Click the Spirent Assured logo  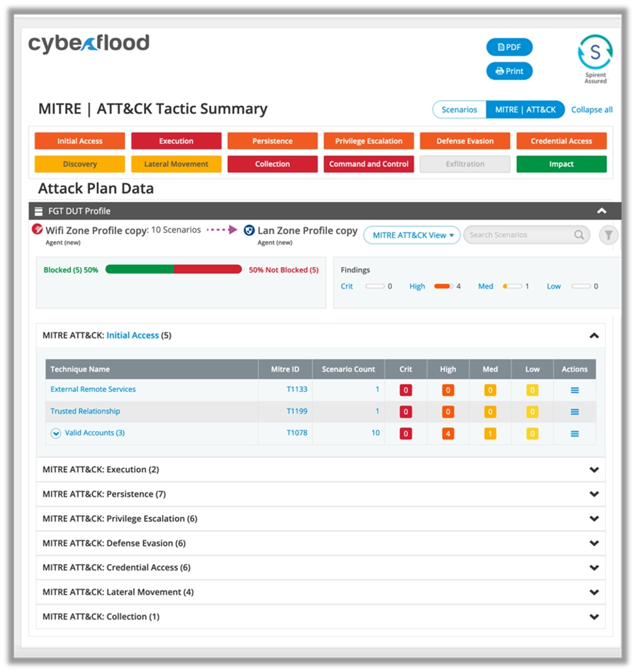coord(595,59)
